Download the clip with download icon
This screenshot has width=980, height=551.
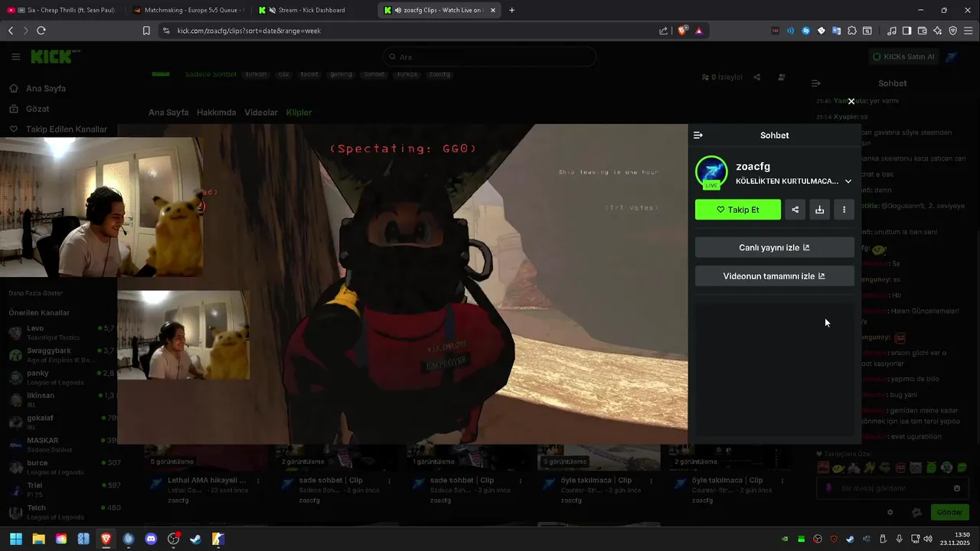[x=819, y=210]
